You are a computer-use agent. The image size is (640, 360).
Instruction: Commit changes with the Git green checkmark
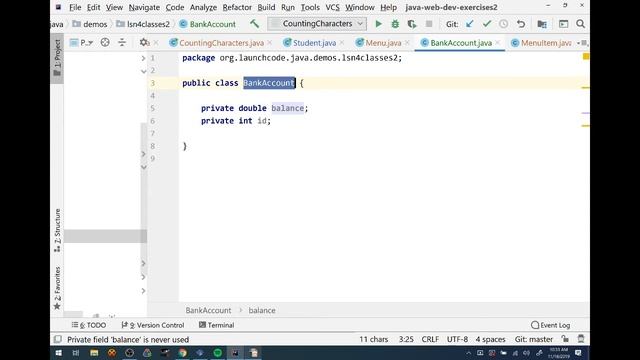[487, 24]
